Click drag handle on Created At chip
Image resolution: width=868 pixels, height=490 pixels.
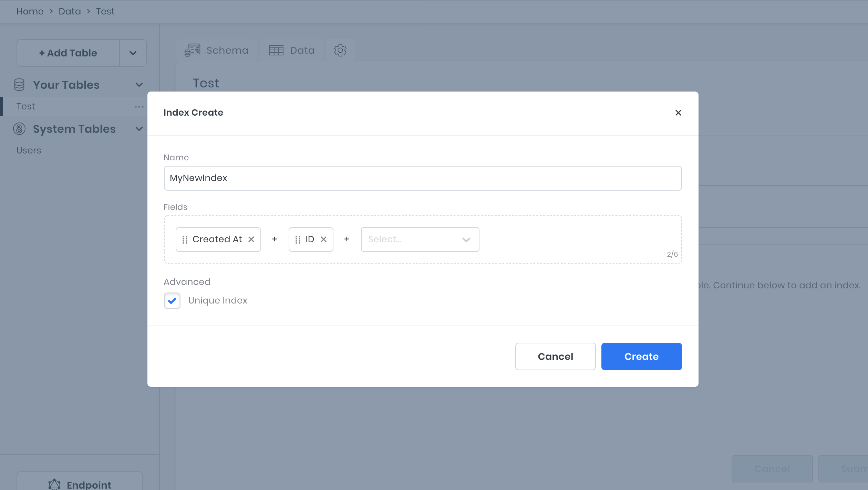(185, 239)
